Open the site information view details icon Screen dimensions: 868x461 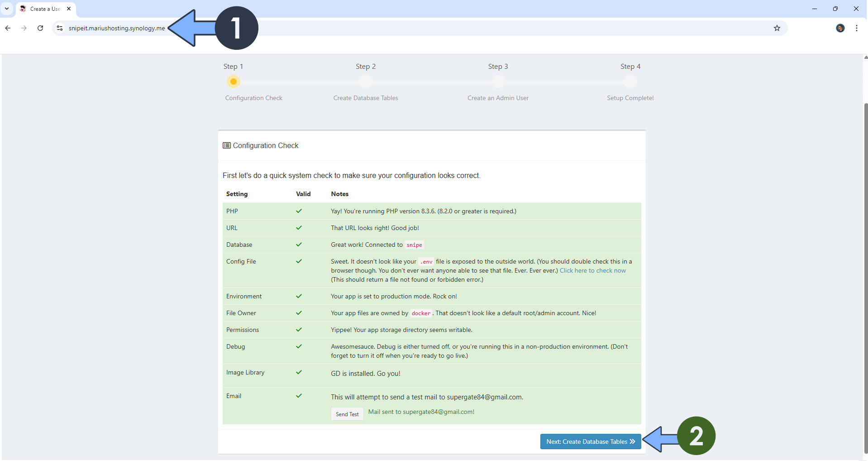[x=59, y=28]
